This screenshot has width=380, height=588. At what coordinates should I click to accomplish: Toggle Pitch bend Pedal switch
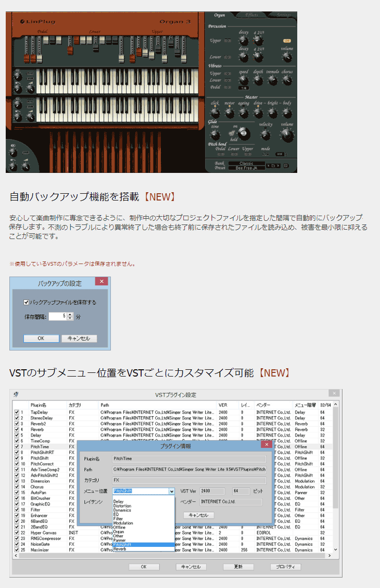[221, 154]
